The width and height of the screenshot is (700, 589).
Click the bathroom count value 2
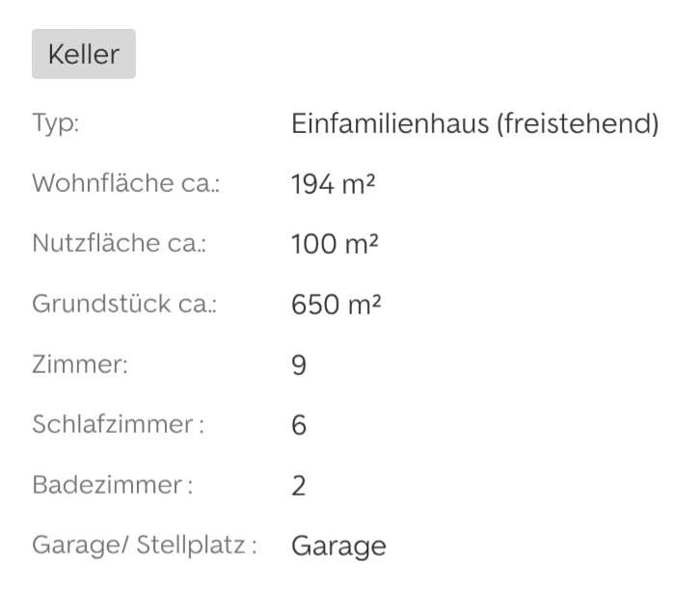click(x=299, y=486)
